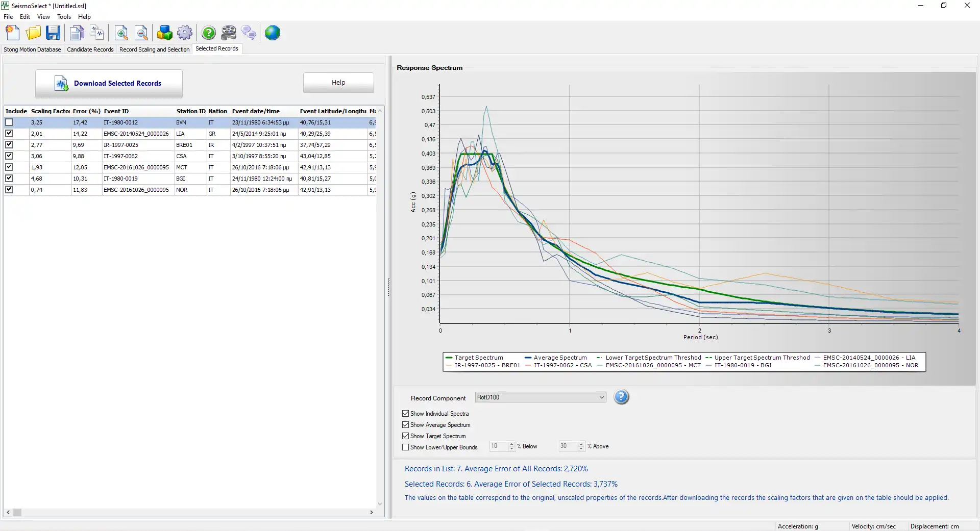
Task: Go to Record Scaling and Selection tab
Action: click(154, 49)
